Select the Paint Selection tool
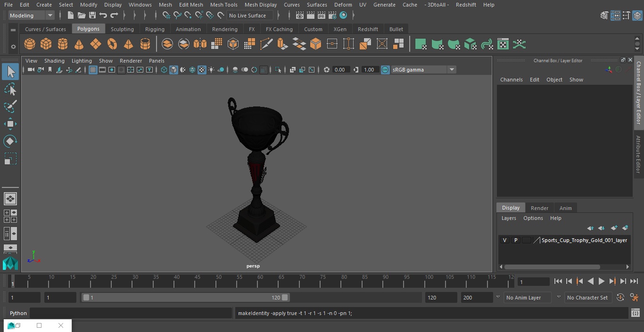The width and height of the screenshot is (644, 332). click(x=10, y=106)
